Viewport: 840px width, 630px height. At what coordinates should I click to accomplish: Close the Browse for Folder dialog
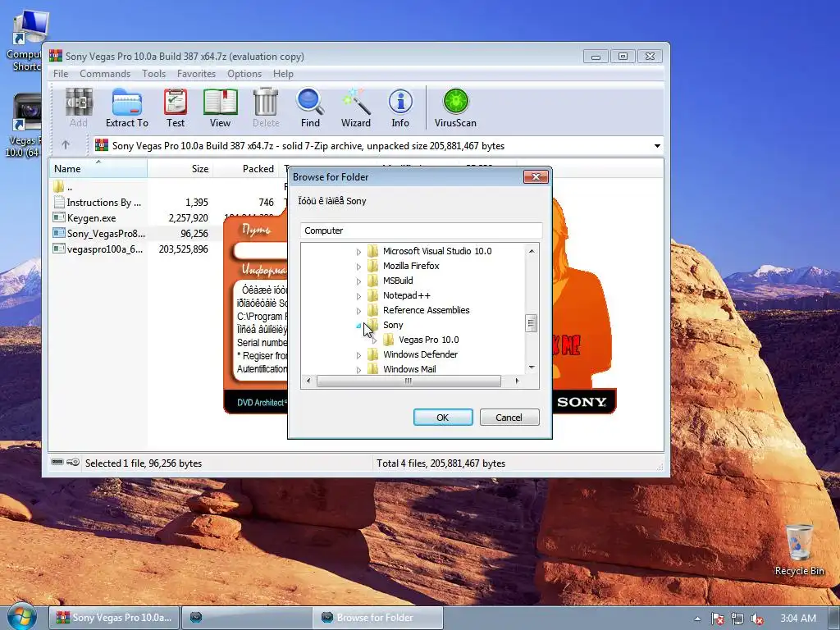[x=536, y=176]
